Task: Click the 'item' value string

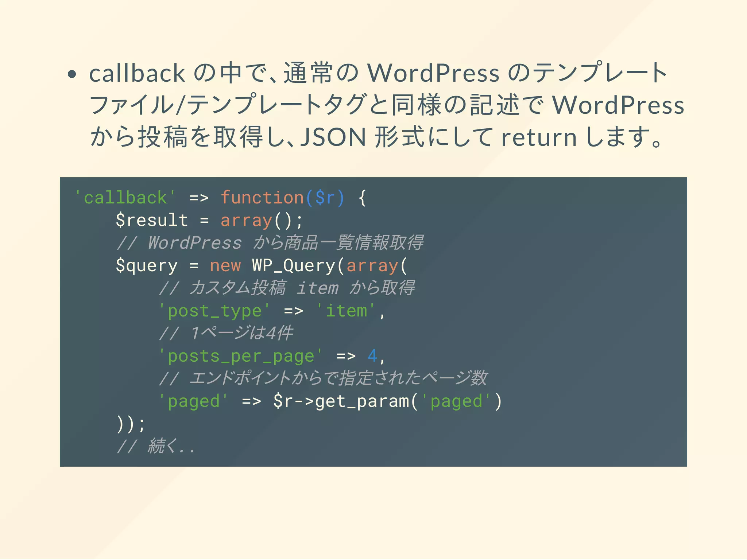Action: [x=346, y=311]
